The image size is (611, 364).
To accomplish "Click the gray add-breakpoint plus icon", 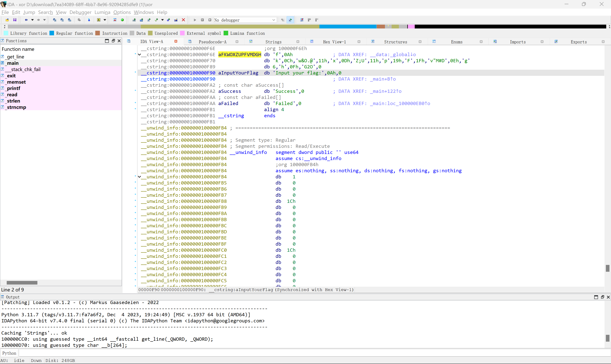I will point(309,20).
